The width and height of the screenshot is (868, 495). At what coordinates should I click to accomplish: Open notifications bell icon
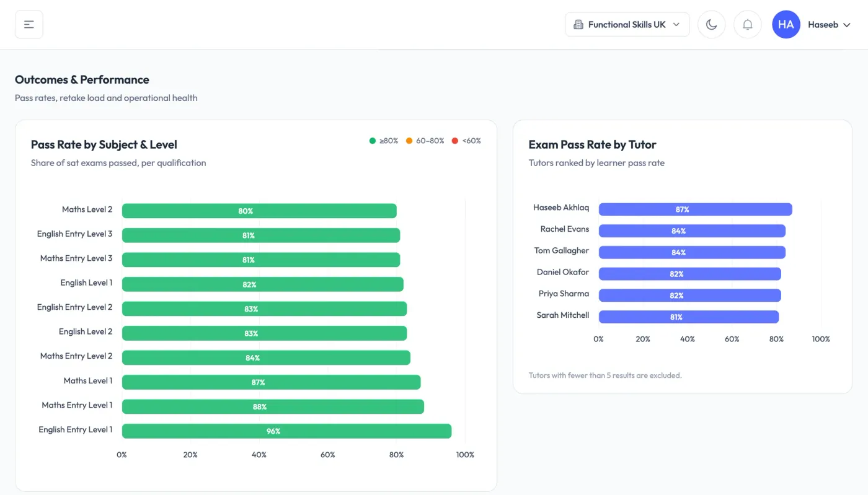click(x=748, y=25)
